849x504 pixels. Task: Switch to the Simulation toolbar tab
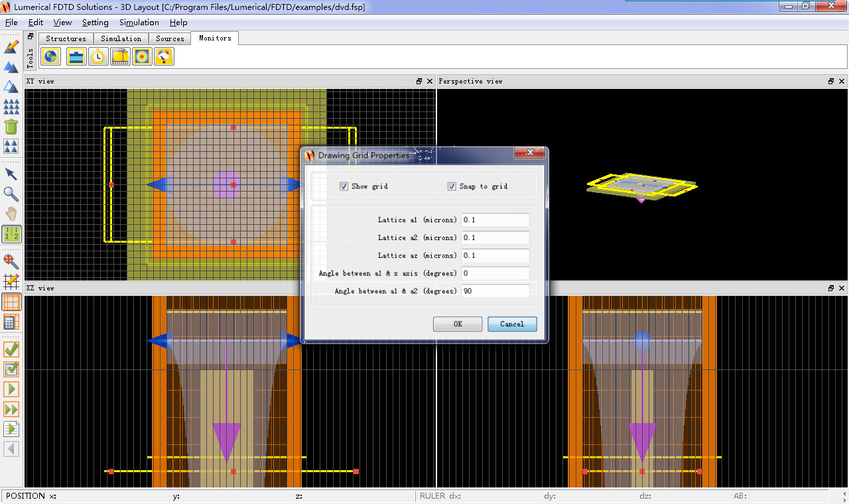pyautogui.click(x=121, y=38)
